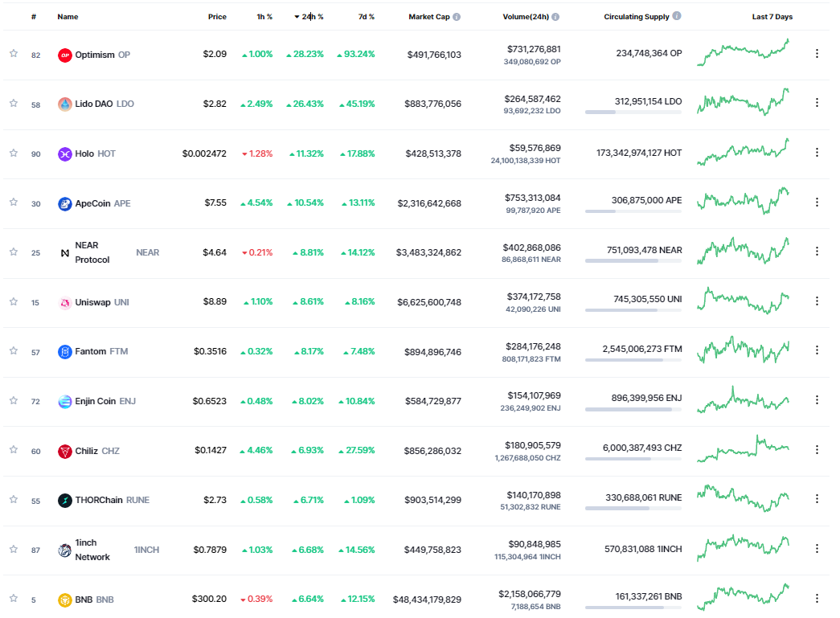
Task: Click the NEAR Protocol logo icon
Action: [x=65, y=253]
